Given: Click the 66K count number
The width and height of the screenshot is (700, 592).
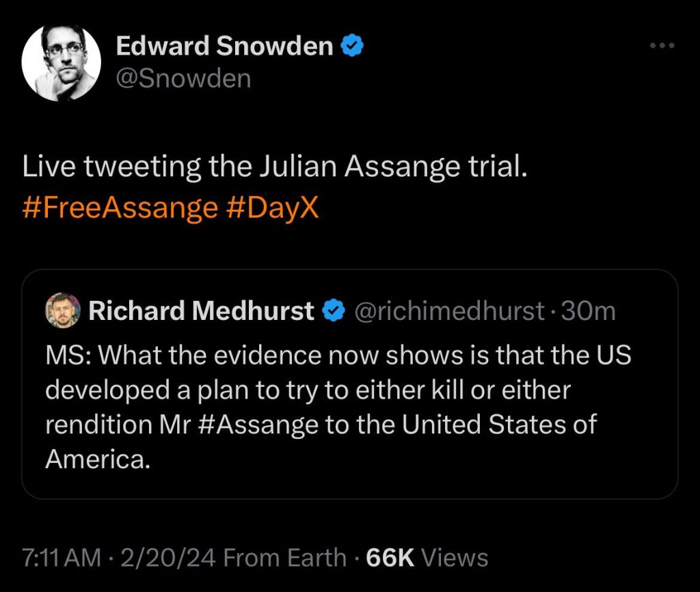Looking at the screenshot, I should pyautogui.click(x=391, y=557).
